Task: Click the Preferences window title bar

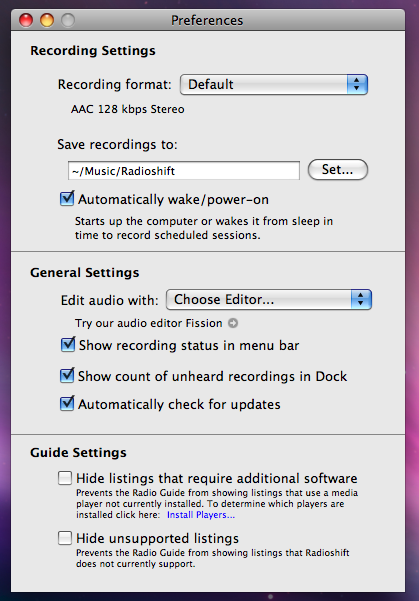Action: tap(208, 20)
